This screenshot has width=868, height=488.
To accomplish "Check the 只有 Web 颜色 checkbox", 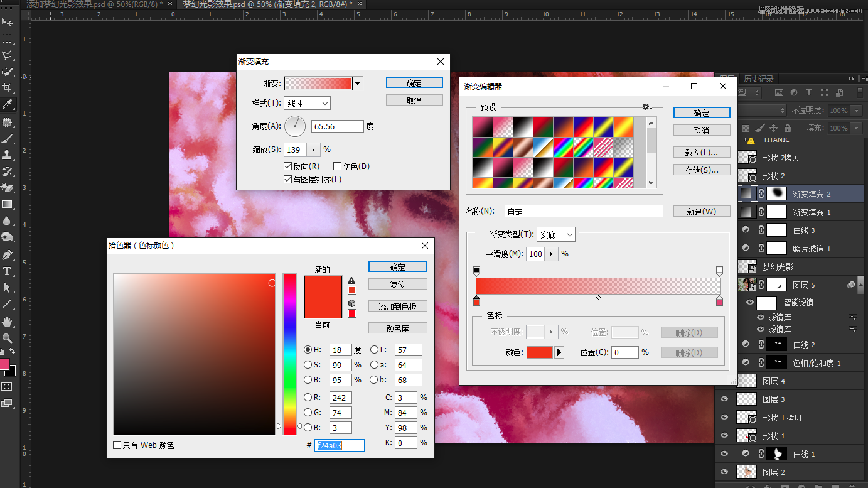I will pyautogui.click(x=117, y=445).
